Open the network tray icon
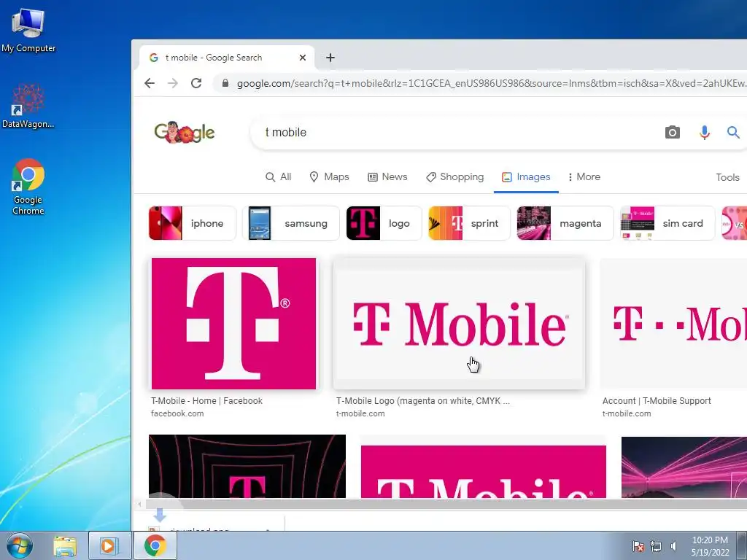The width and height of the screenshot is (747, 560). pos(656,546)
